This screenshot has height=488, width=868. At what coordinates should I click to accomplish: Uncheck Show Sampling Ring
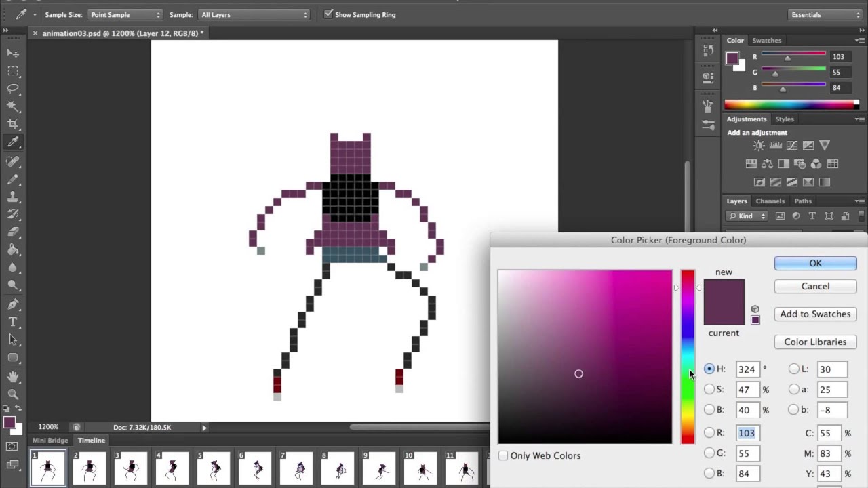pos(329,14)
